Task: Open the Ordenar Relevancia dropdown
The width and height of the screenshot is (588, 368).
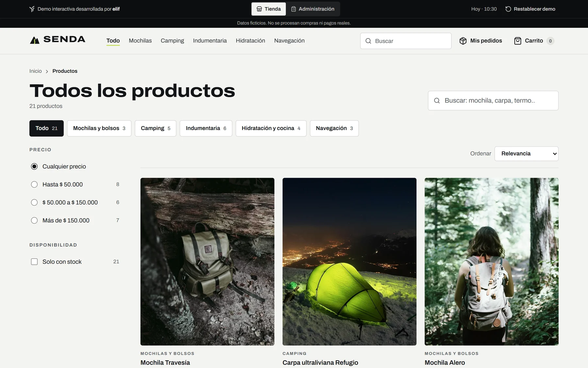Action: tap(526, 154)
